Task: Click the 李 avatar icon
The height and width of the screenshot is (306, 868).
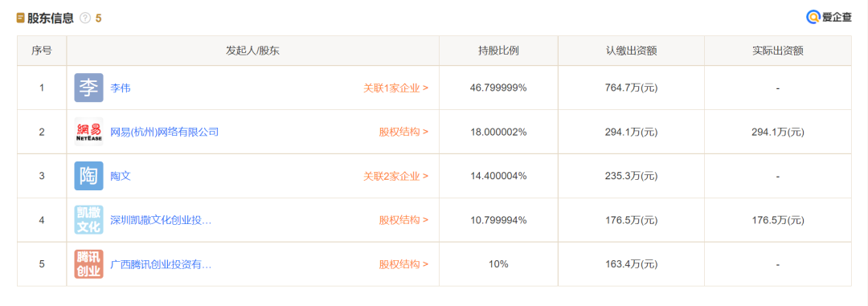Action: click(x=88, y=88)
